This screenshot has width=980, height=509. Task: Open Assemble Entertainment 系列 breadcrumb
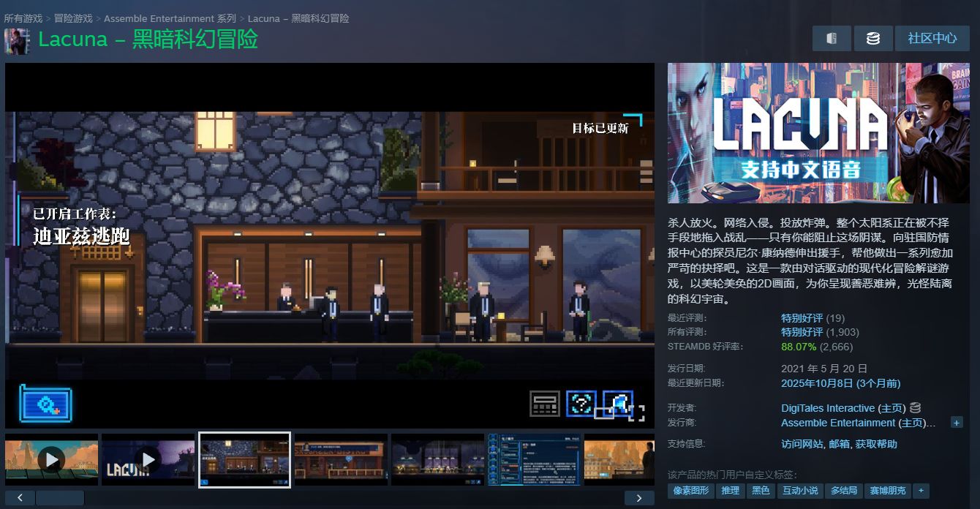[170, 18]
